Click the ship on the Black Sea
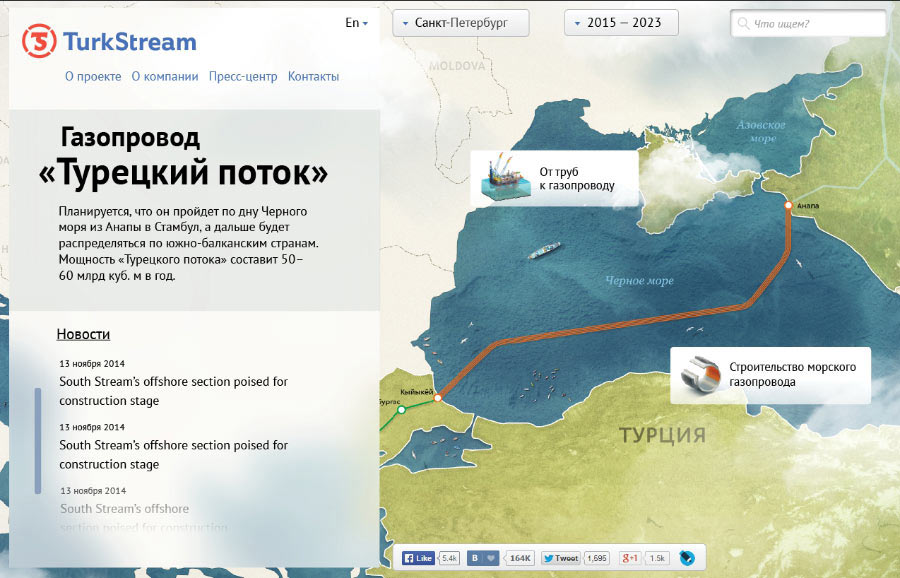 pos(544,250)
